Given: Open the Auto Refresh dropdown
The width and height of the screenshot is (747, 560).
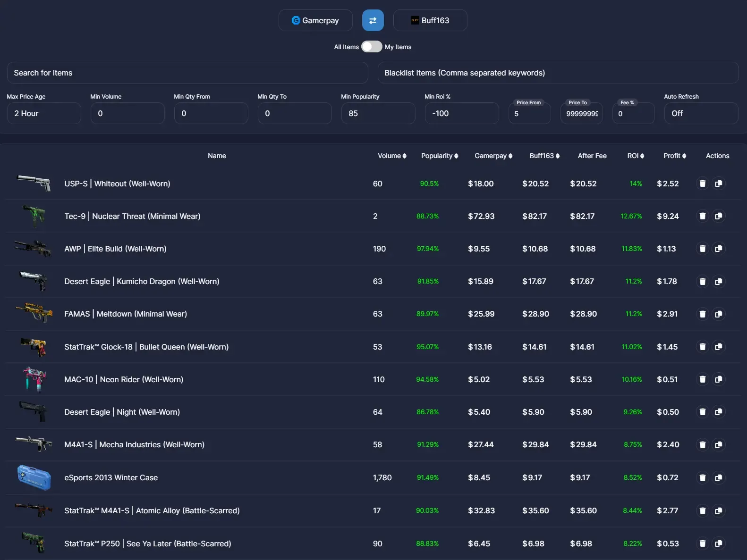Looking at the screenshot, I should click(701, 113).
